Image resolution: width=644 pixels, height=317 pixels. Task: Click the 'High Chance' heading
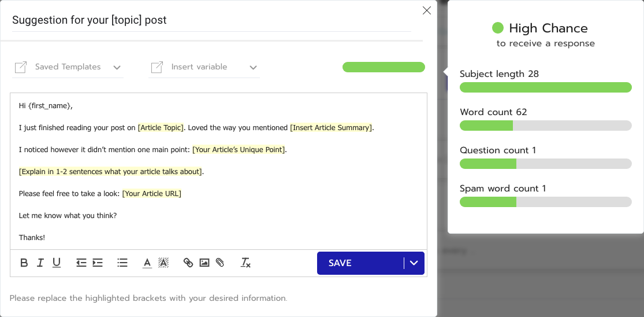[548, 28]
